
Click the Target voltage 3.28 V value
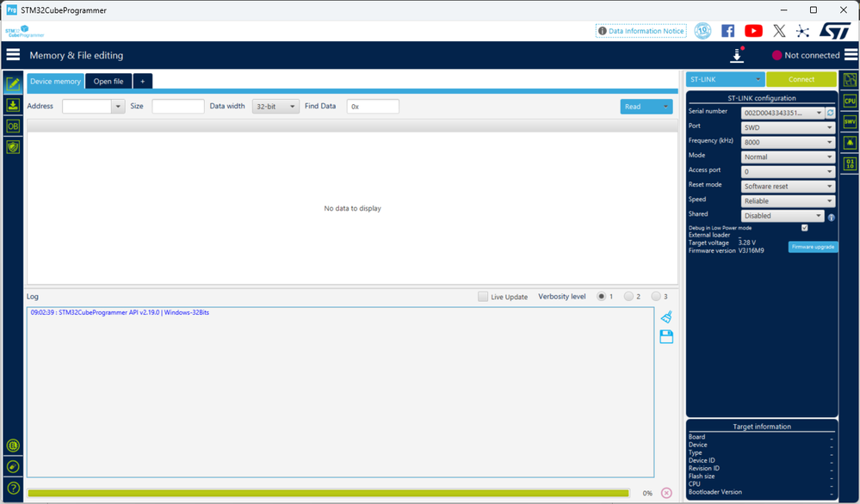747,243
